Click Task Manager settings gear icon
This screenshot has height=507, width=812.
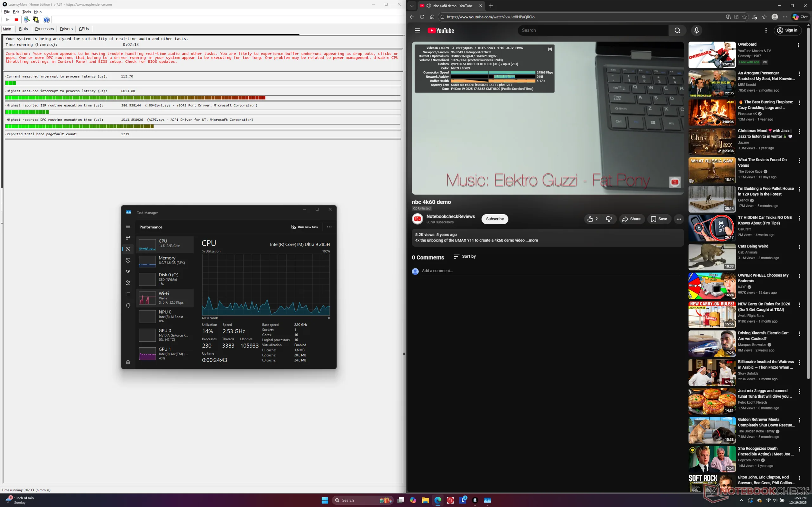point(128,362)
